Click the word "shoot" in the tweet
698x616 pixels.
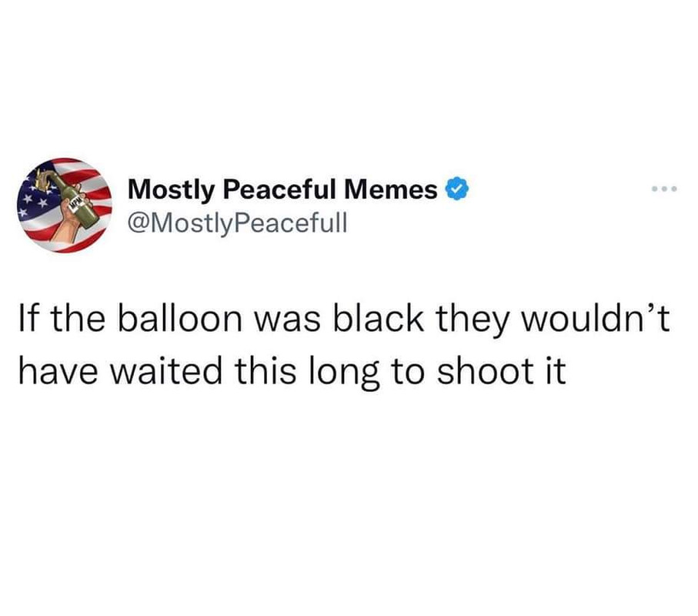486,370
